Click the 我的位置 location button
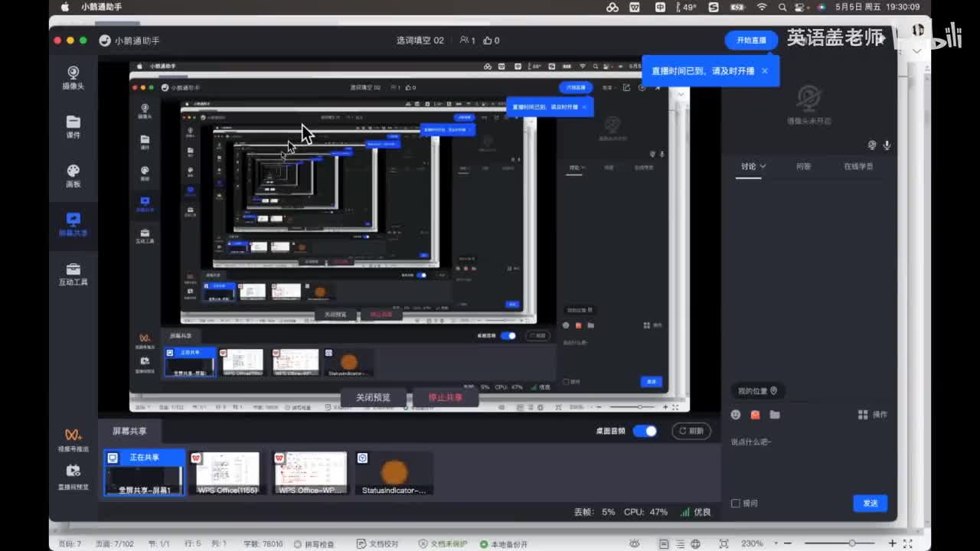This screenshot has width=980, height=551. tap(758, 391)
